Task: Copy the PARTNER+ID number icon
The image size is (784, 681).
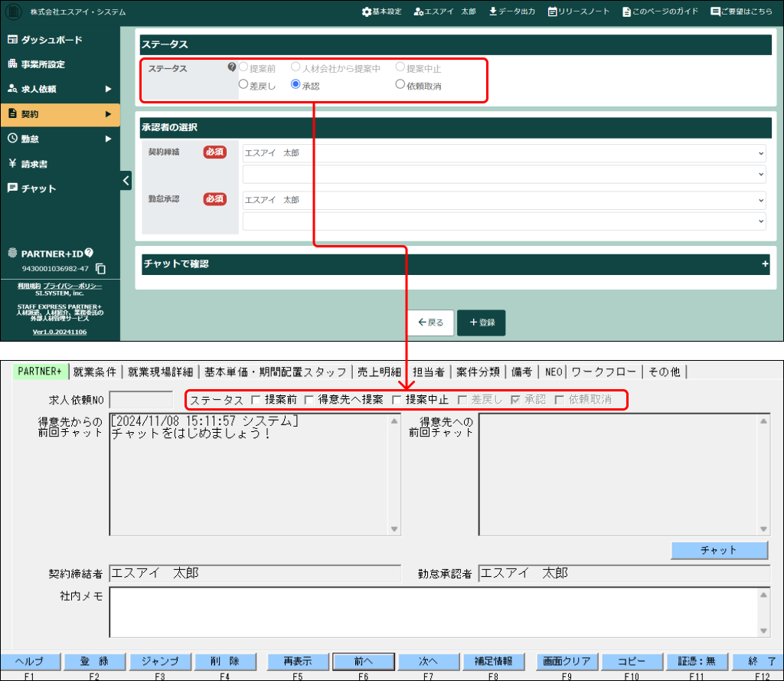Action: point(100,269)
